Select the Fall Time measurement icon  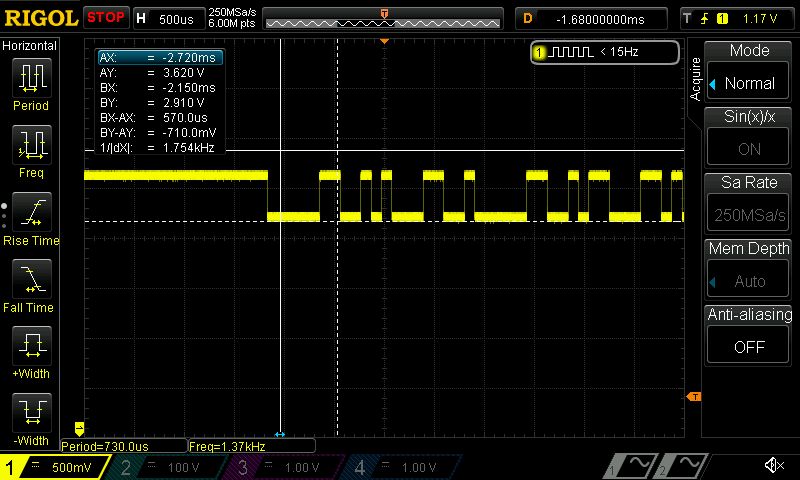[x=32, y=279]
